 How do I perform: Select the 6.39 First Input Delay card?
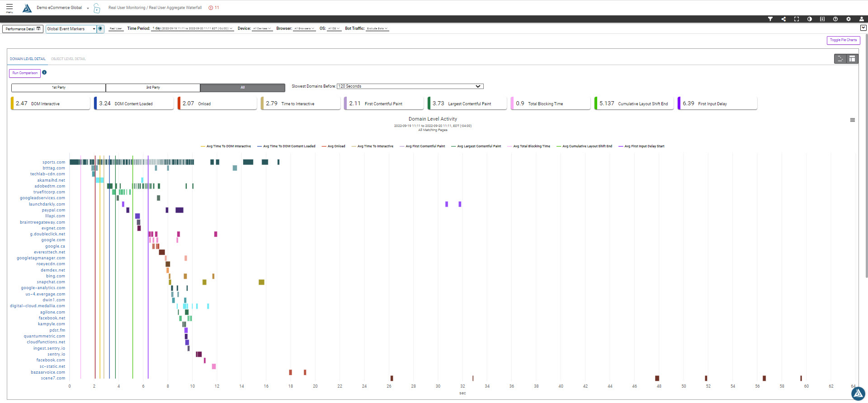coord(717,103)
